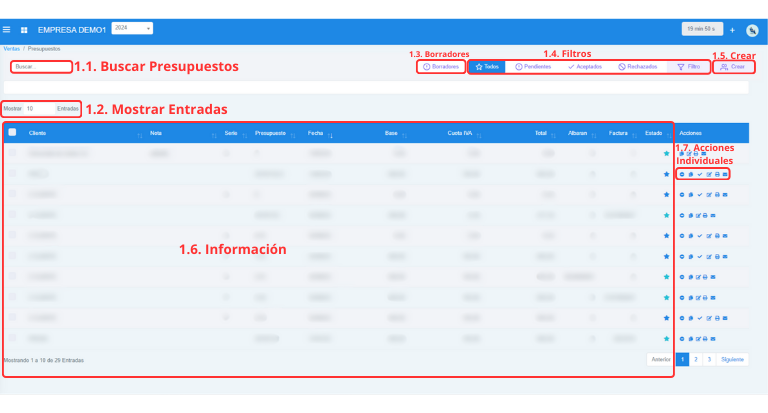Tick the select-all checkbox in the table header
The image size is (768, 413).
pos(12,132)
